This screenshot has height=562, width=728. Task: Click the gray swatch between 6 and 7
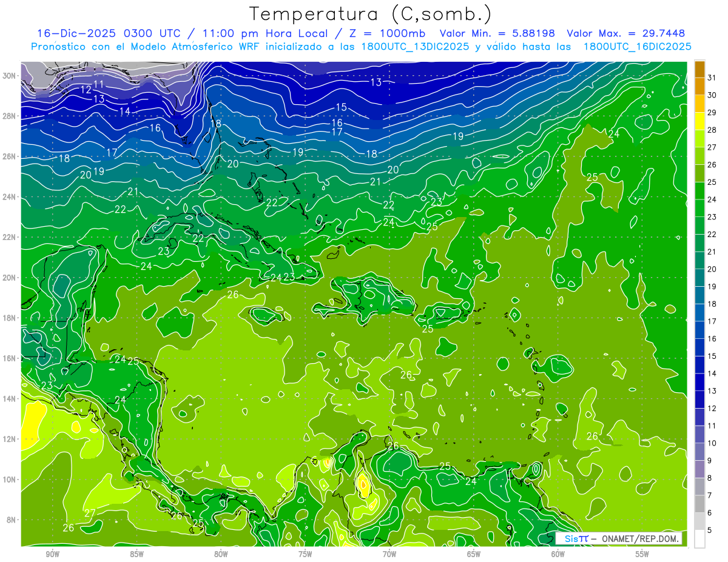pos(699,504)
